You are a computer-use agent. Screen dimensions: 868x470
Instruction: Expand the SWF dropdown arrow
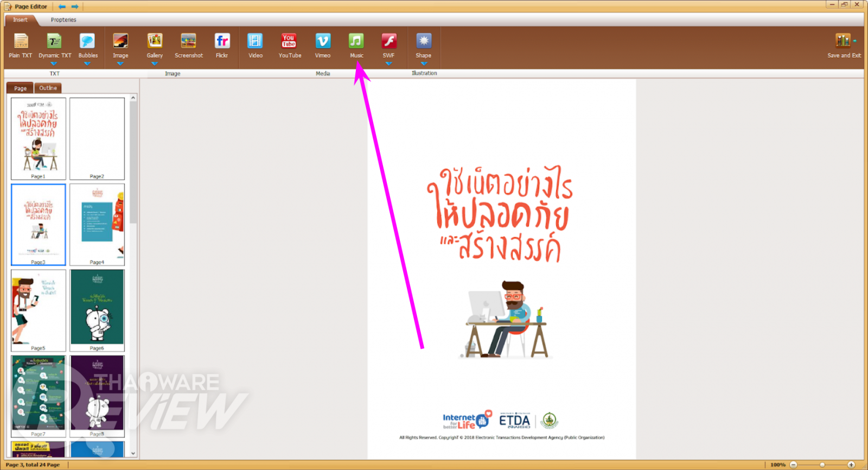click(x=388, y=63)
